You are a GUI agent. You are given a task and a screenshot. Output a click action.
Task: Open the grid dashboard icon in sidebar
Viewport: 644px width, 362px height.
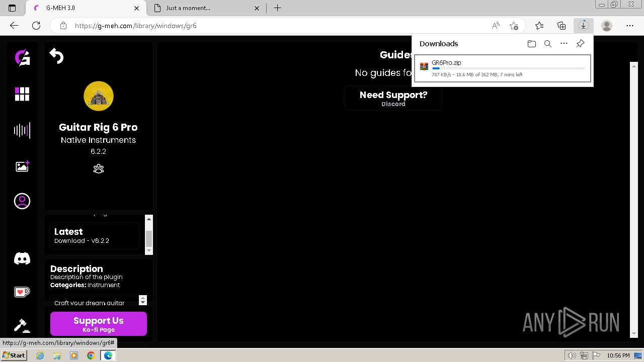(x=22, y=94)
